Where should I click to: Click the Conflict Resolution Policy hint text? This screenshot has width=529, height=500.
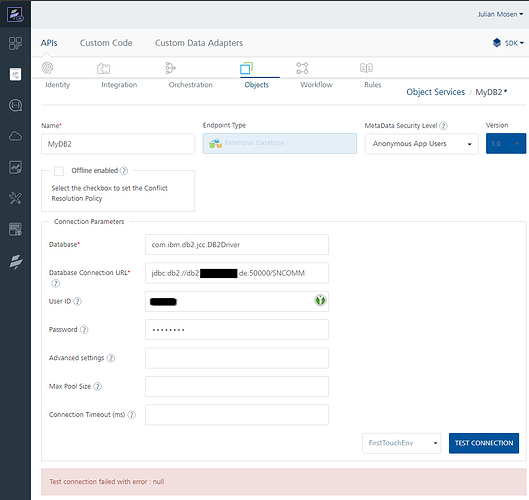point(109,193)
